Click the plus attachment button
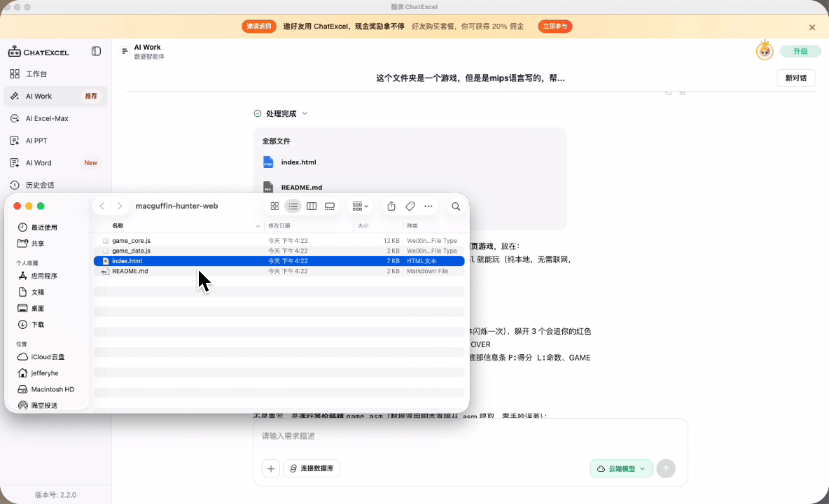The width and height of the screenshot is (829, 504). [x=271, y=468]
